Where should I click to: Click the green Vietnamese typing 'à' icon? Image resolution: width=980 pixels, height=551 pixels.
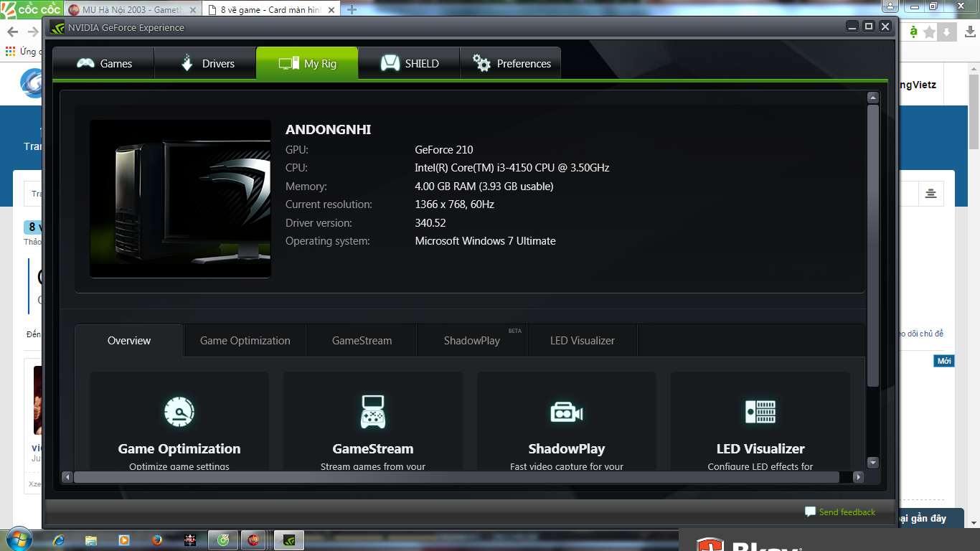tap(913, 32)
